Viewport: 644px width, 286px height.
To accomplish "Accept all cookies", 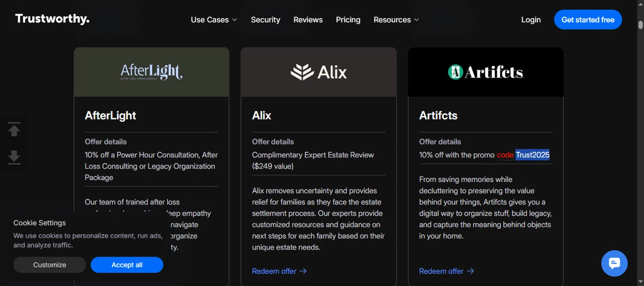I will pos(127,265).
